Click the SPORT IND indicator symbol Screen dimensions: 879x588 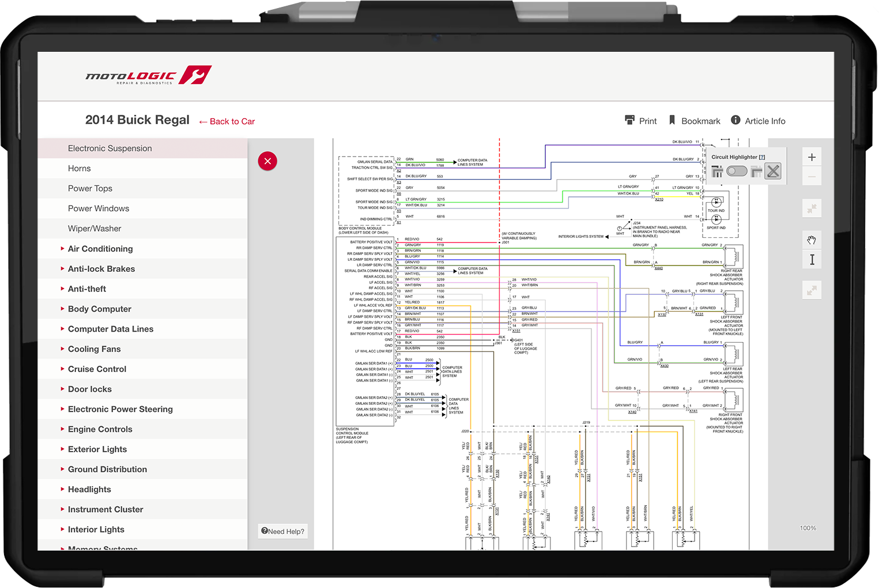point(716,219)
